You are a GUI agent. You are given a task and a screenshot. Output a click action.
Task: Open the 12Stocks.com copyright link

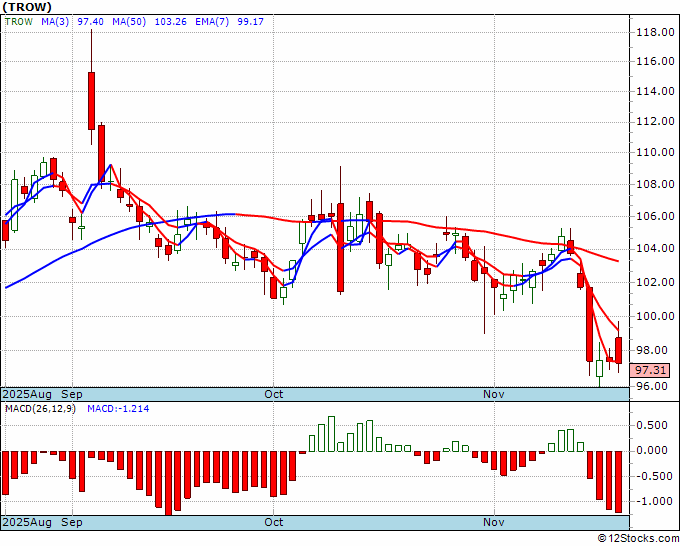tap(638, 539)
